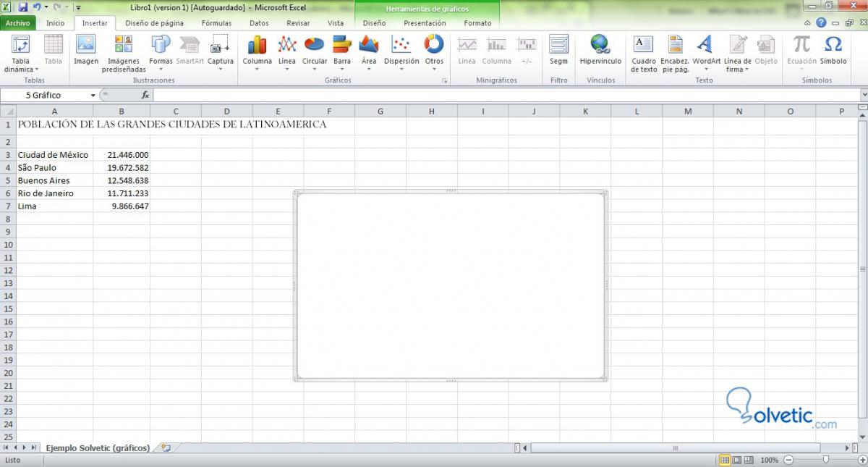Insert a Circular pie chart

coord(315,53)
